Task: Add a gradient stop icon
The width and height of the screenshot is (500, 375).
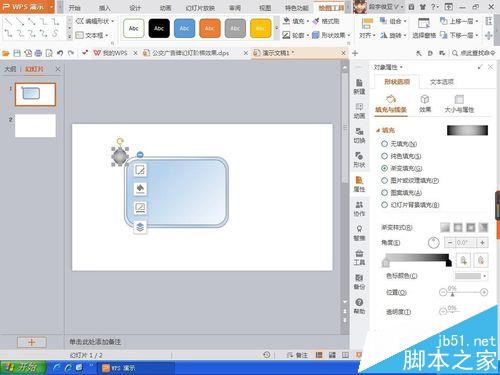Action: point(464,260)
